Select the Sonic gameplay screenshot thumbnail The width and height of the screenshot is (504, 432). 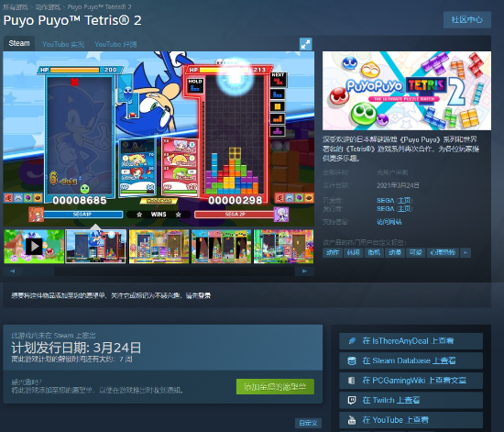(x=96, y=247)
